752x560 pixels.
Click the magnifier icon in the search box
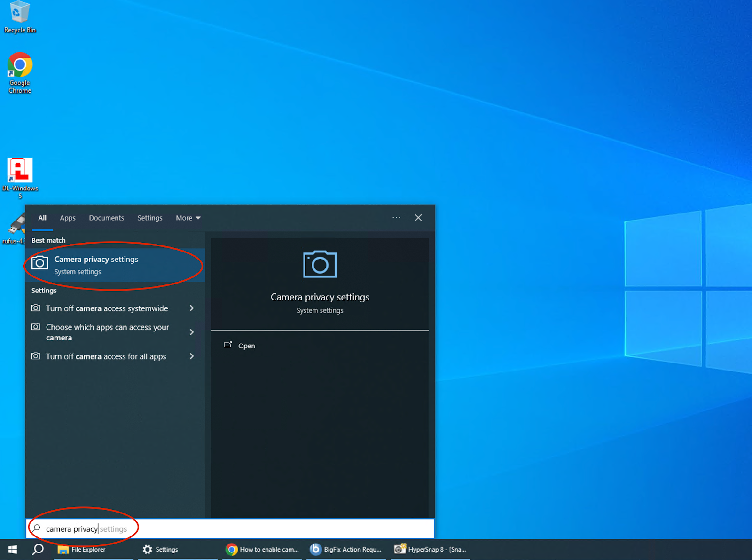[x=37, y=528]
